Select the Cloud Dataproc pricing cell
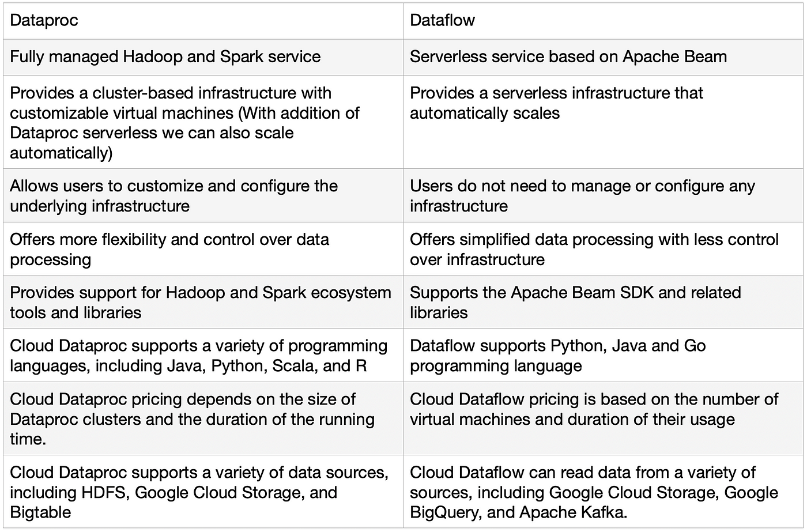807x532 pixels. pos(203,418)
